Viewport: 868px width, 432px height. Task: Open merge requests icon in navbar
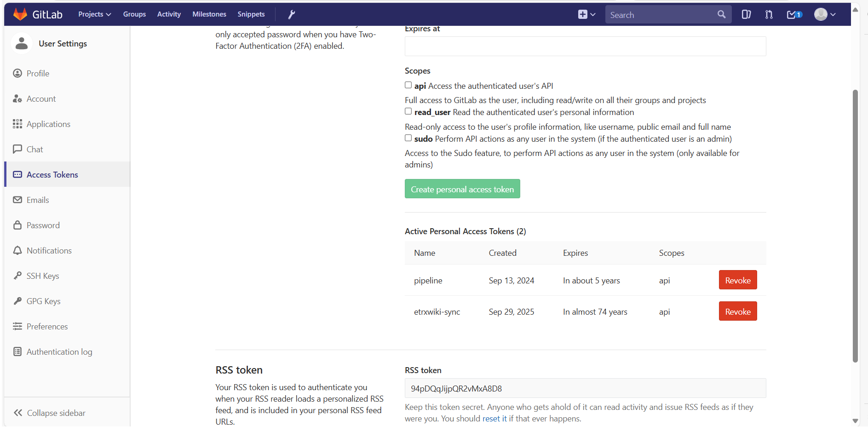769,15
